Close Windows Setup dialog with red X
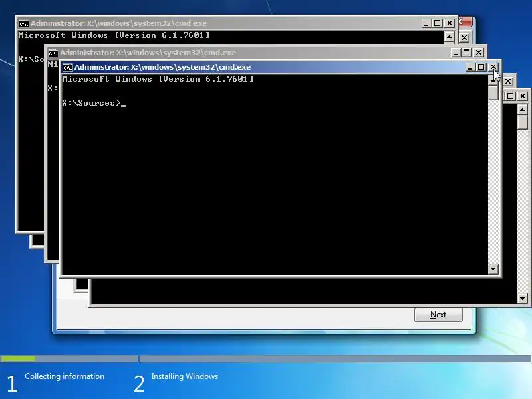Screen dimensions: 532x399 pos(465,22)
